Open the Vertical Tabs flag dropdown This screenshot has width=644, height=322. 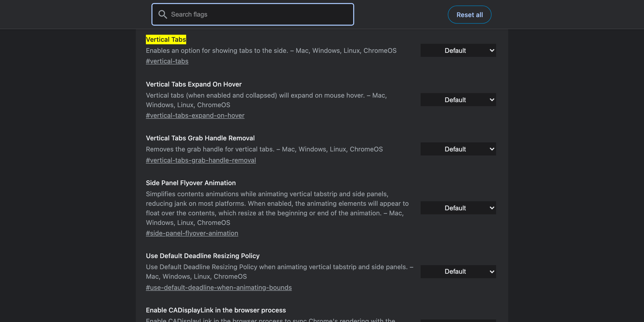pos(458,50)
